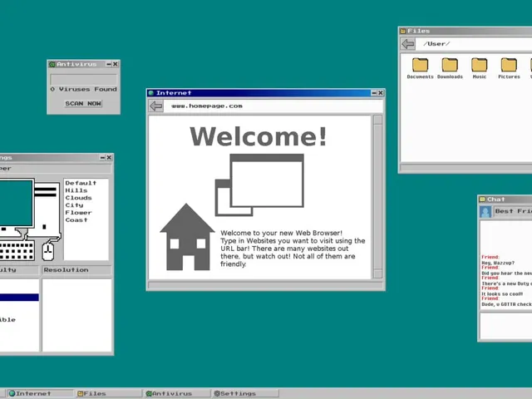
Task: Click the "Welcome!" heading on the homepage
Action: (259, 136)
